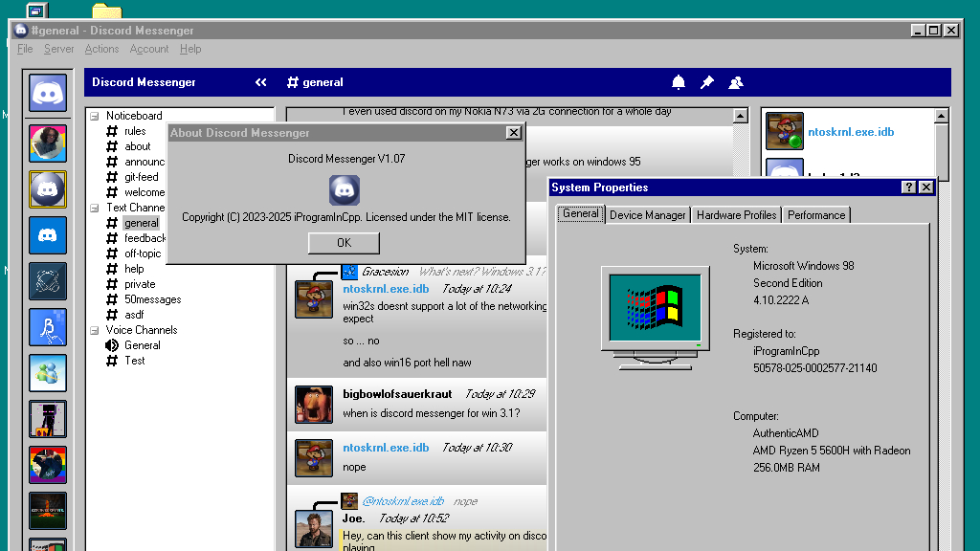
Task: Click the bigbowlofsauerkraut username
Action: coord(397,394)
